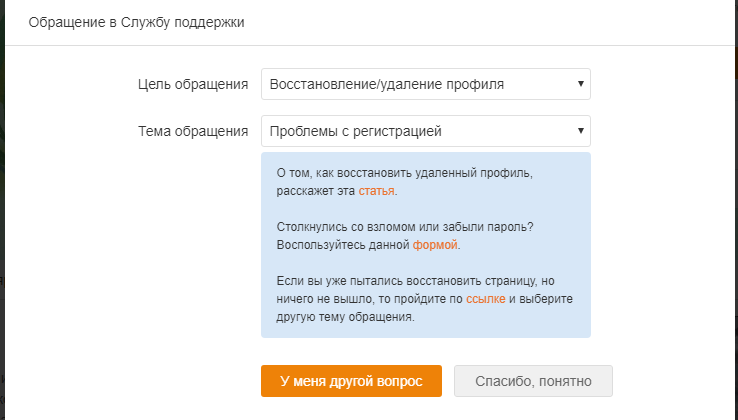Click the У меня другой вопрос button
Image resolution: width=738 pixels, height=420 pixels.
coord(351,381)
